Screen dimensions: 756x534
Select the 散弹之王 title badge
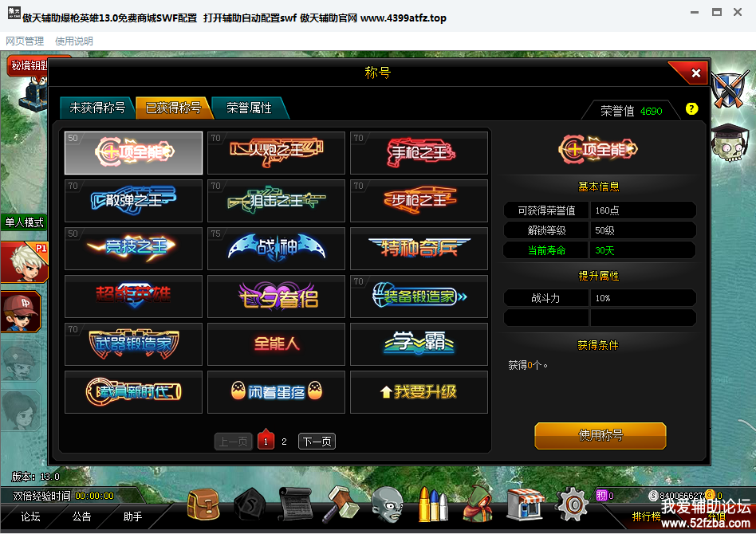coord(133,201)
